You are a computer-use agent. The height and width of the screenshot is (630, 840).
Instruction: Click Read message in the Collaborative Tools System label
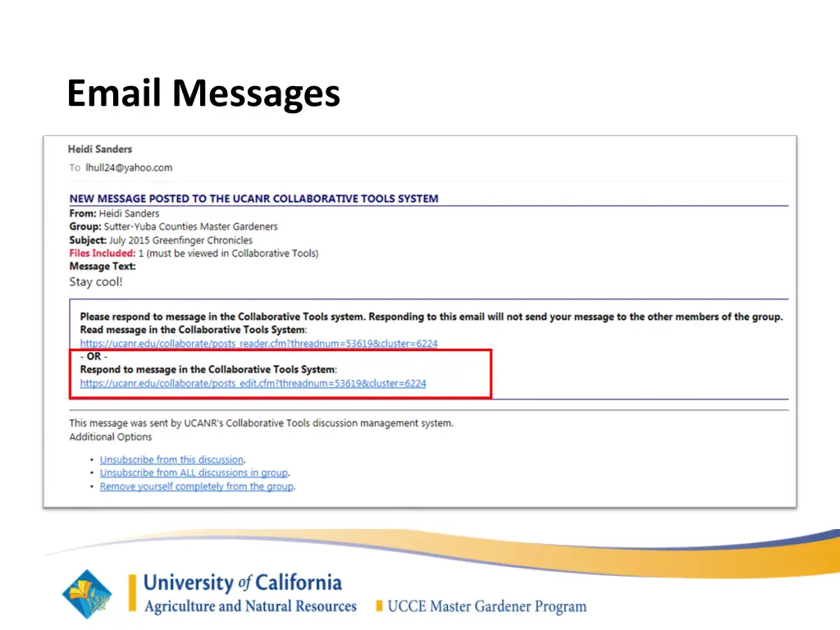[x=194, y=330]
